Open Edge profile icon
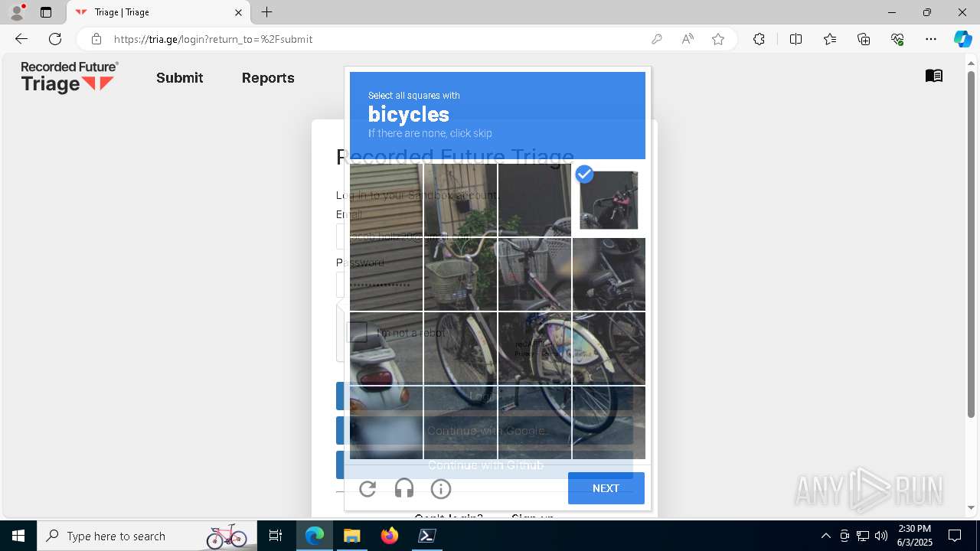 click(x=17, y=12)
